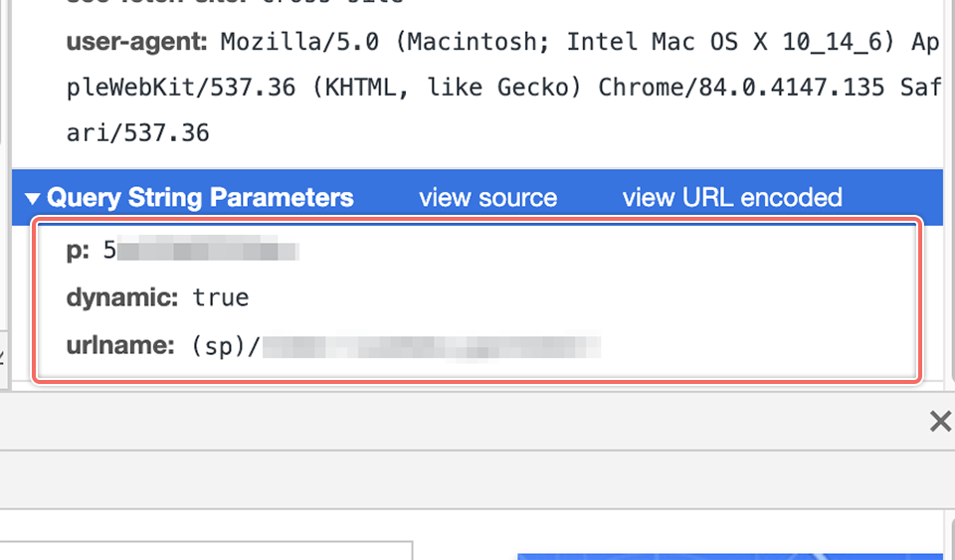Viewport: 955px width, 560px height.
Task: Click the (sp)/ urlname value
Action: 226,346
